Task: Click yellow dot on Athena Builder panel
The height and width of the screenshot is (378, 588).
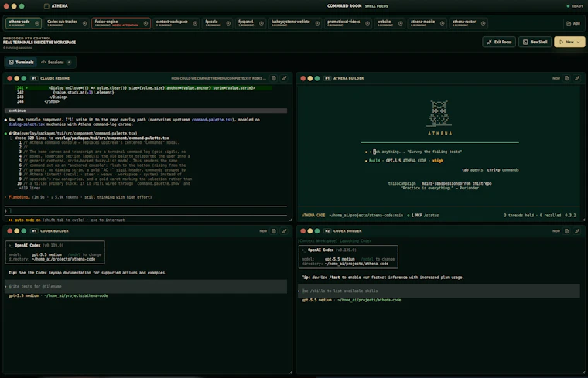Action: 309,78
